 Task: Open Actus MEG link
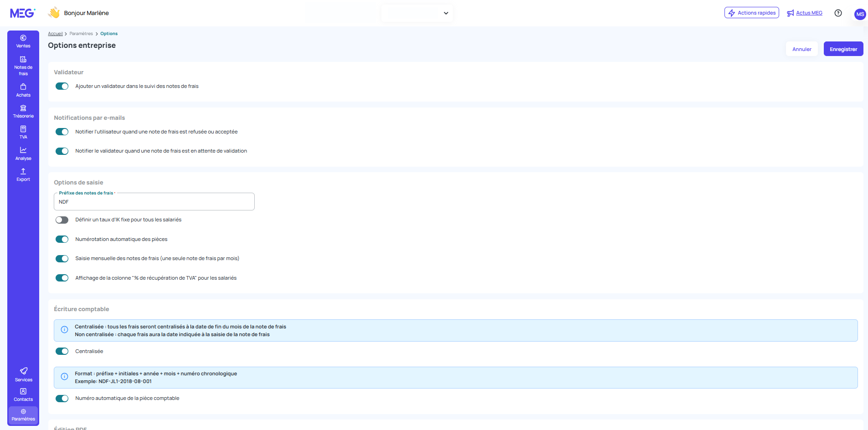pyautogui.click(x=809, y=13)
